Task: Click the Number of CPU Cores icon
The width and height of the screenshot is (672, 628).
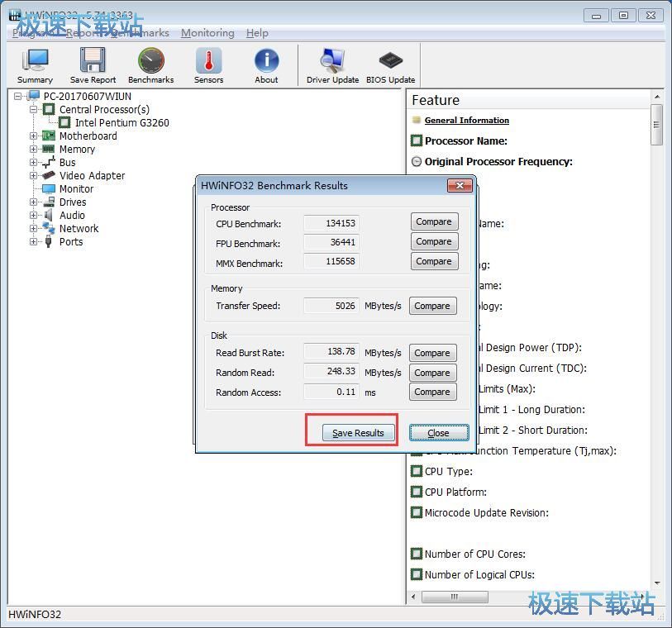Action: pos(416,554)
